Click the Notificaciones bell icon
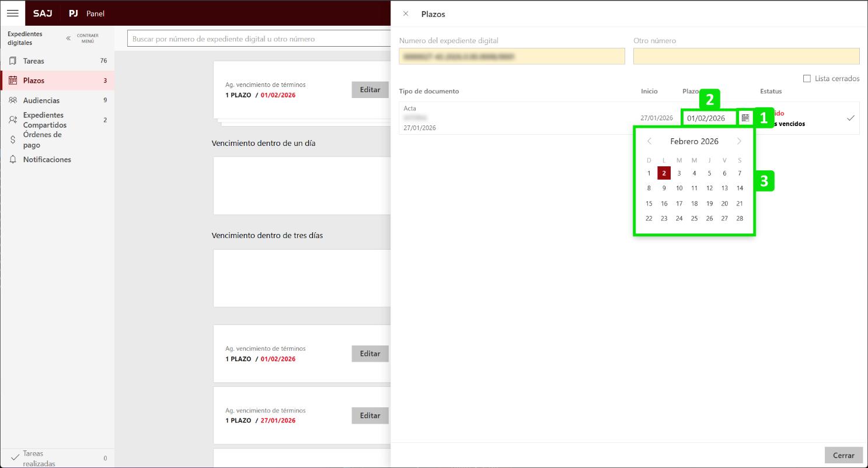868x468 pixels. 13,159
